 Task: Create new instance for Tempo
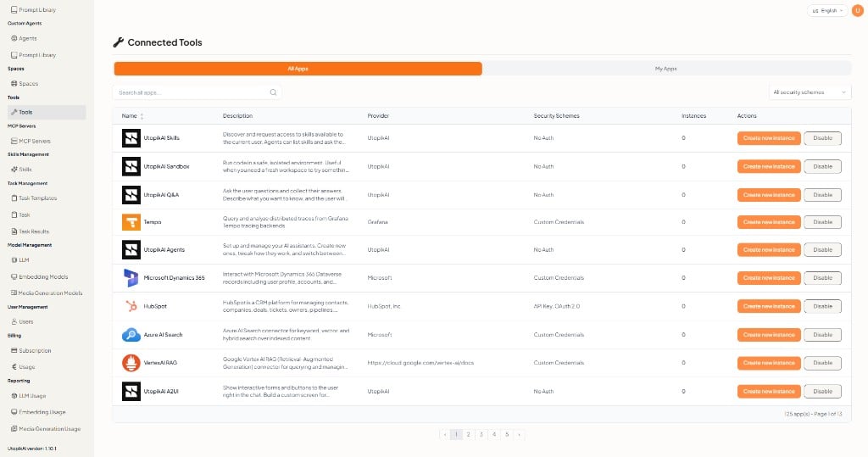768,222
